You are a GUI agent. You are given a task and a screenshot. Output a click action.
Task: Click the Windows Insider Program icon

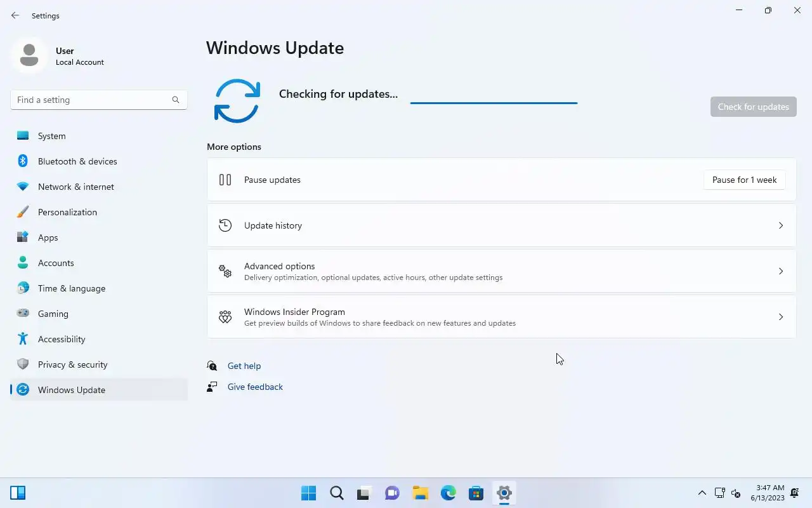pyautogui.click(x=225, y=317)
